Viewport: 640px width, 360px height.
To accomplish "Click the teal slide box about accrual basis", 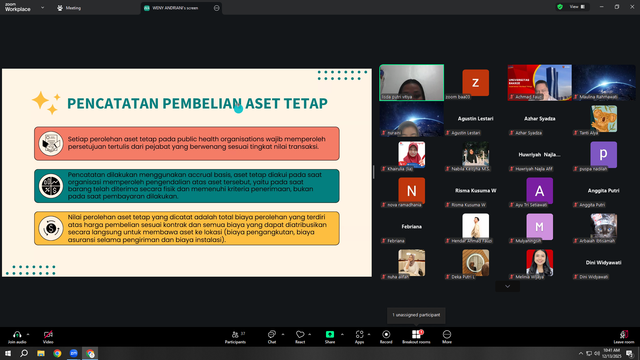I will pos(187,186).
